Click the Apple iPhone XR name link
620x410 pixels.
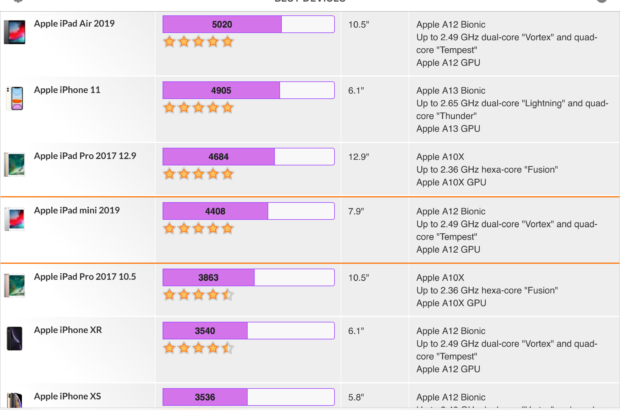pyautogui.click(x=67, y=330)
